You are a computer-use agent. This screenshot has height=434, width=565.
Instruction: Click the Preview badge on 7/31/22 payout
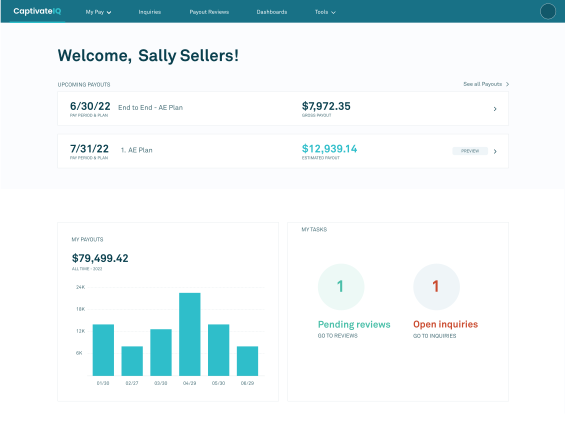(x=470, y=151)
